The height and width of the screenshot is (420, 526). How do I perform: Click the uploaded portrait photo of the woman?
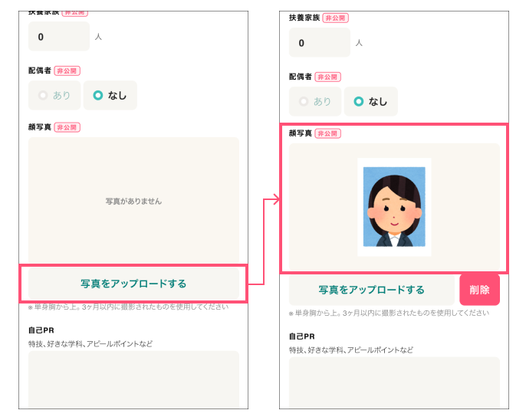(394, 207)
